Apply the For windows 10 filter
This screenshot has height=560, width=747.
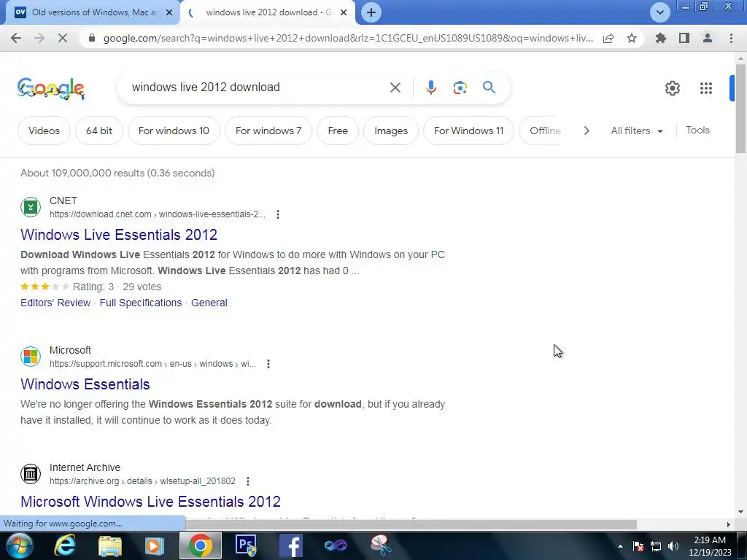174,131
